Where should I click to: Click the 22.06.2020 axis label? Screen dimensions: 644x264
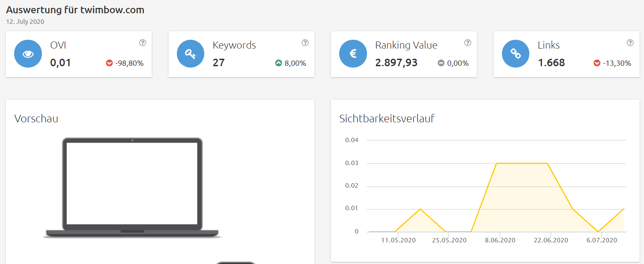point(551,240)
